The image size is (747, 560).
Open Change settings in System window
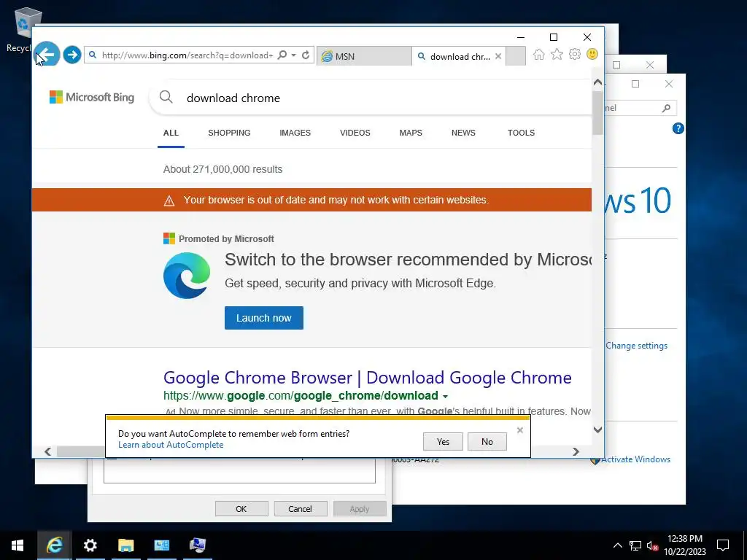click(636, 346)
